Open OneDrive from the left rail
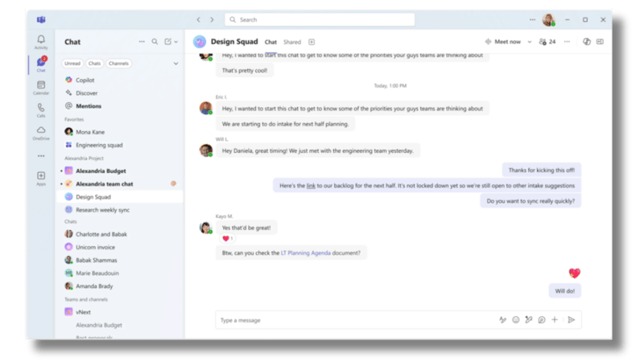 (41, 133)
